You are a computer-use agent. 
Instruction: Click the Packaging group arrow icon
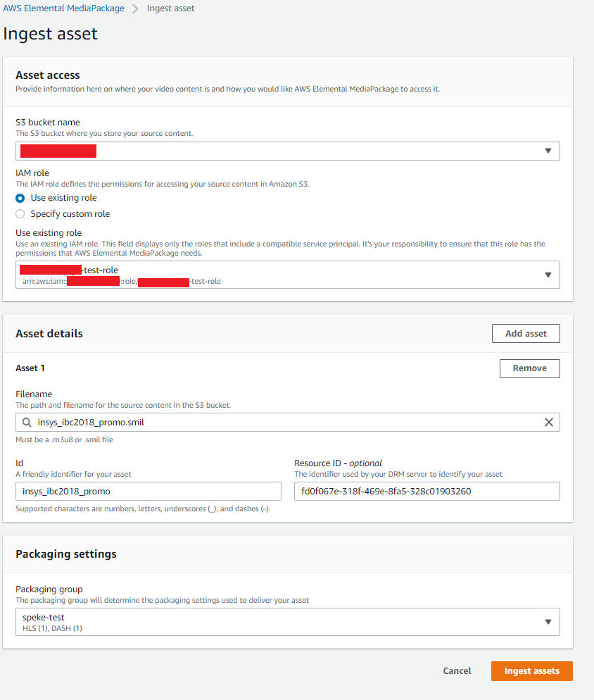coord(548,622)
